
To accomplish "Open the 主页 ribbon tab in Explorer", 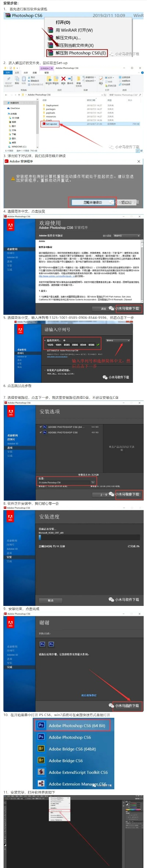I will [17, 73].
